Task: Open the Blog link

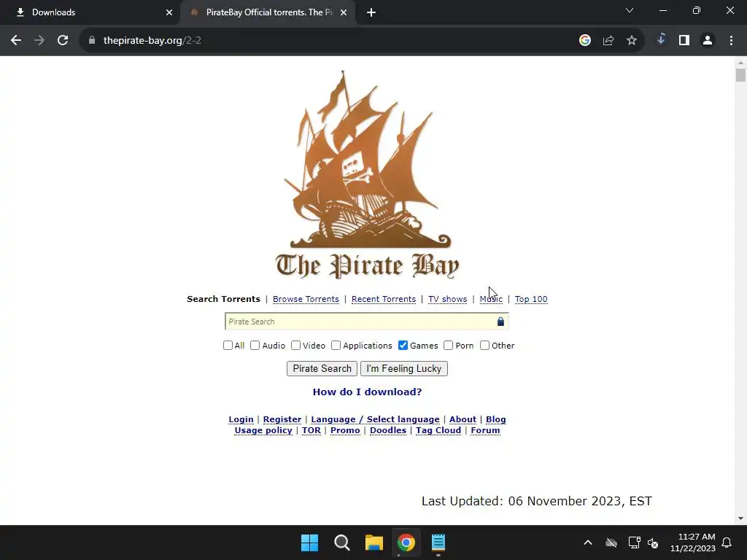Action: [496, 419]
